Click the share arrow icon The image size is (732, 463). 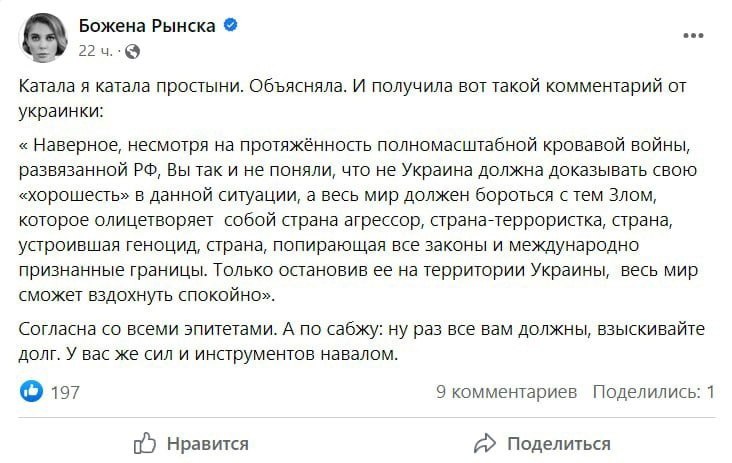point(485,443)
